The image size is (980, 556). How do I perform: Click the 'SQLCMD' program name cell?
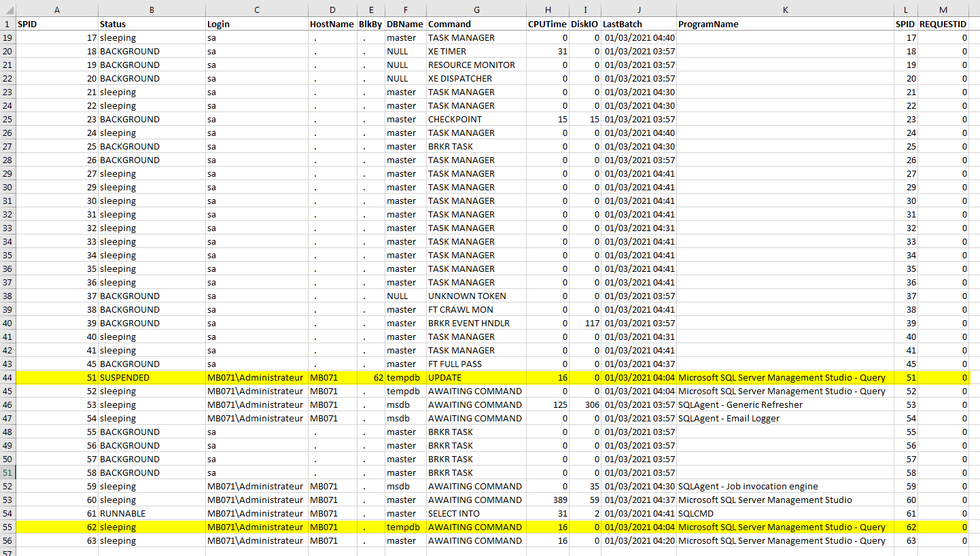click(x=785, y=513)
